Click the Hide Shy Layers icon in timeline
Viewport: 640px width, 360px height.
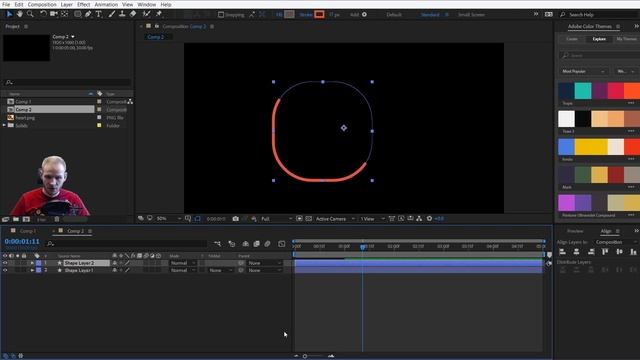245,244
